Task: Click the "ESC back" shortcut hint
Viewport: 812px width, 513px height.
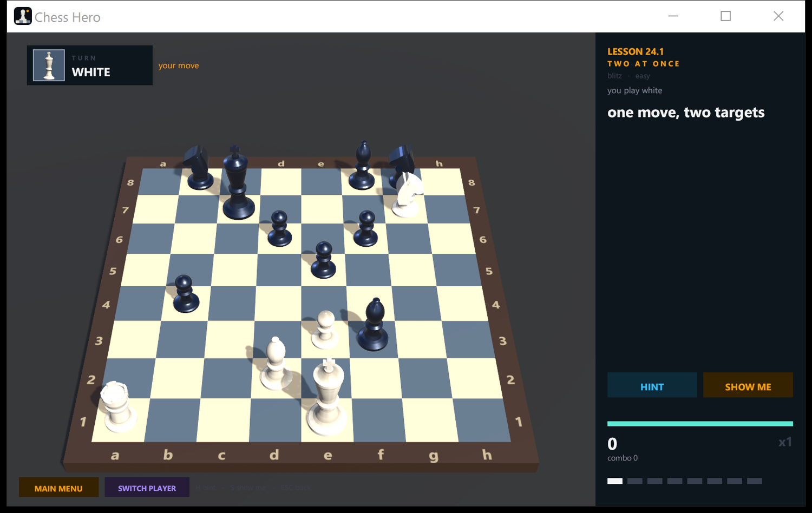Action: point(296,488)
